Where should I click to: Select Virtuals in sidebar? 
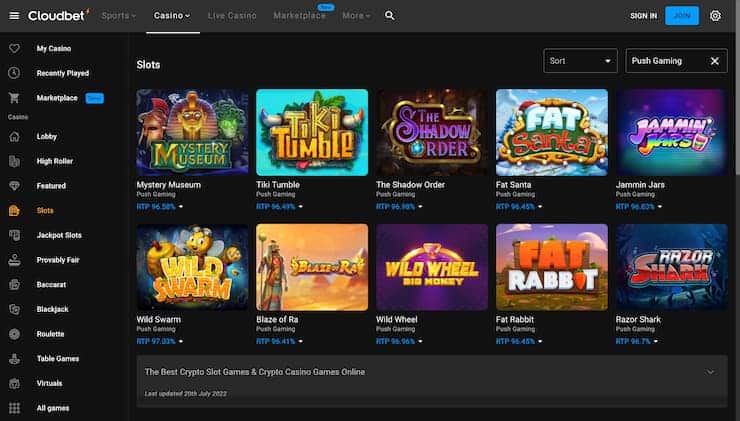click(50, 383)
